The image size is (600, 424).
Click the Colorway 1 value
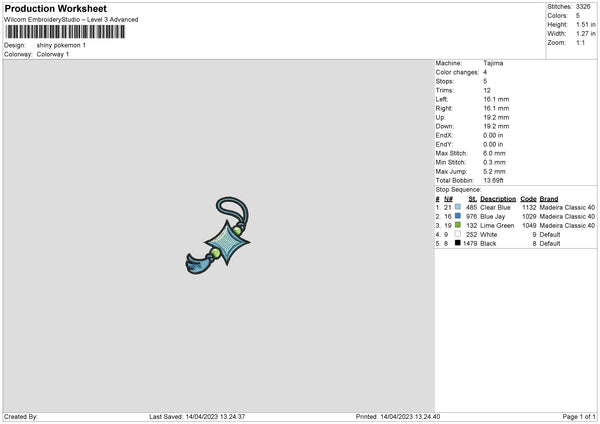(x=53, y=54)
